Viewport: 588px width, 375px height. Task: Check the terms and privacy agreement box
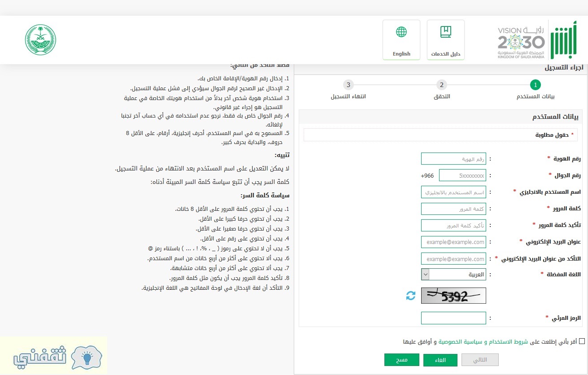pyautogui.click(x=582, y=341)
